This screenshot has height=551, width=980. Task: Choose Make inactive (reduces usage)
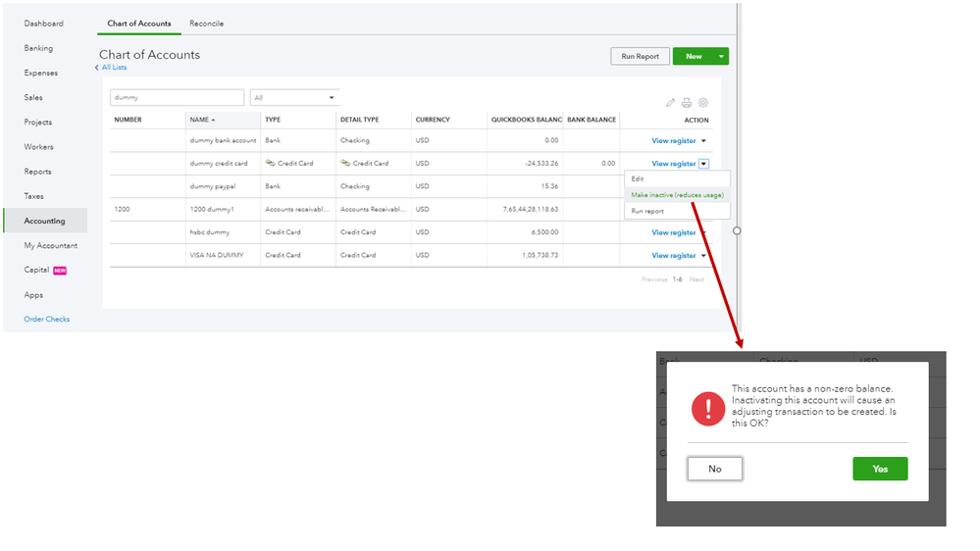pos(677,195)
